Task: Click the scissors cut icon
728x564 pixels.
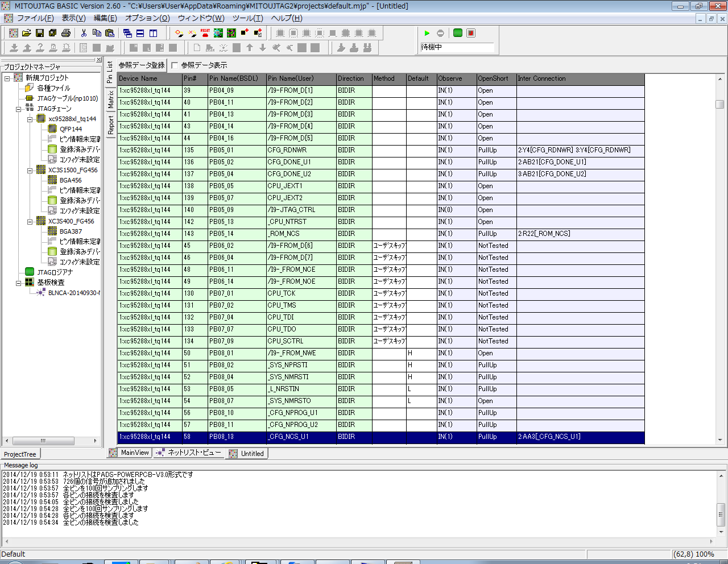Action: point(84,33)
